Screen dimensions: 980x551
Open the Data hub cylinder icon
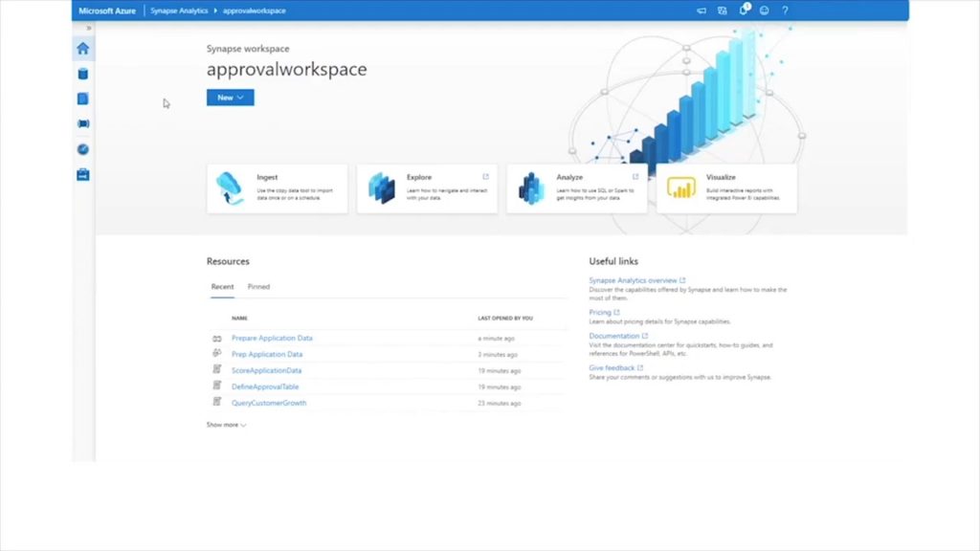(x=83, y=74)
